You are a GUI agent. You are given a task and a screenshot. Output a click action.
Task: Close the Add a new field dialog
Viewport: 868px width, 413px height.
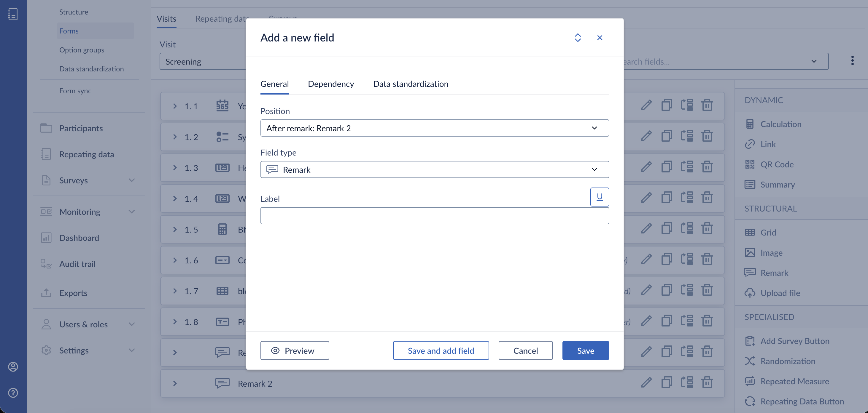(600, 38)
